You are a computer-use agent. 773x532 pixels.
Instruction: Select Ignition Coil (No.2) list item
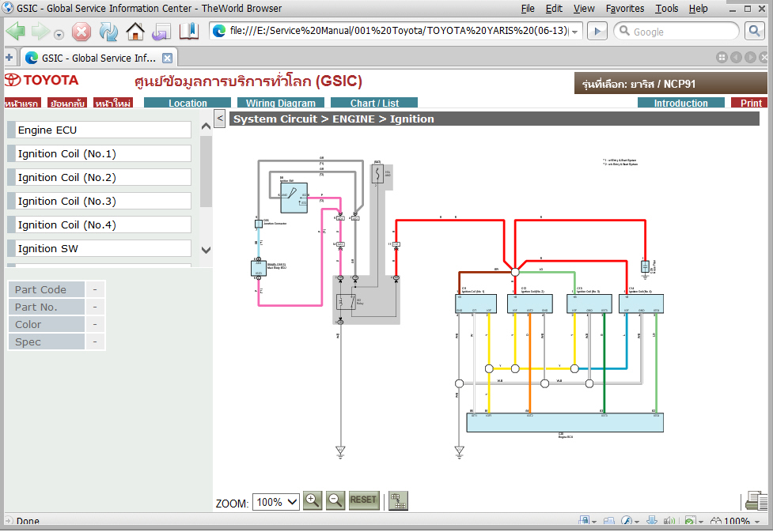coord(99,177)
